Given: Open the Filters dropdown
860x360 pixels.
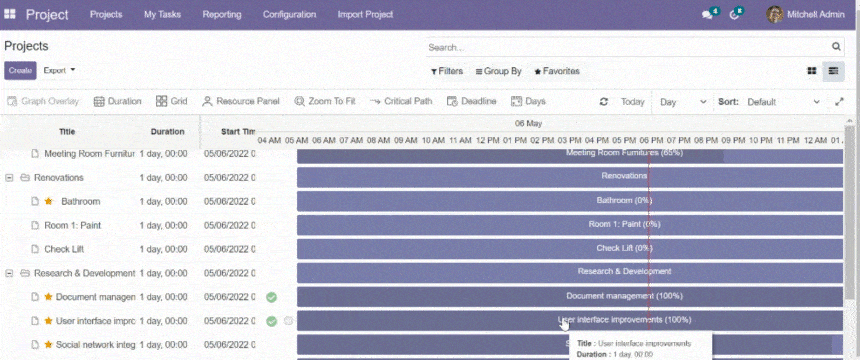Looking at the screenshot, I should 447,71.
